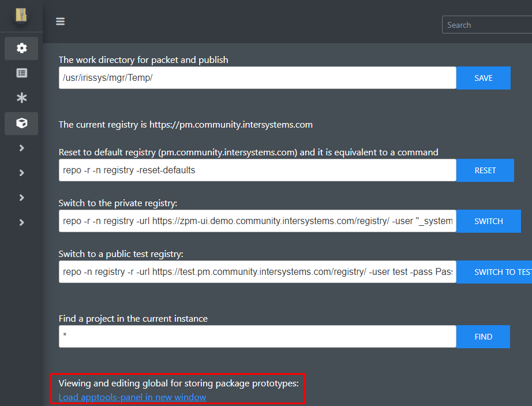This screenshot has width=532, height=406.
Task: Click the asterisk icon in the sidebar
Action: pos(21,98)
